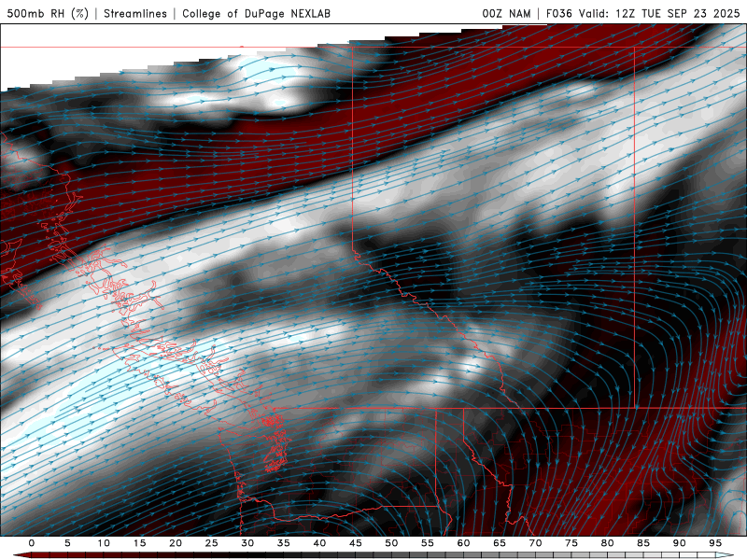Click the 'Streamlines' header label
The image size is (747, 560).
pos(135,14)
